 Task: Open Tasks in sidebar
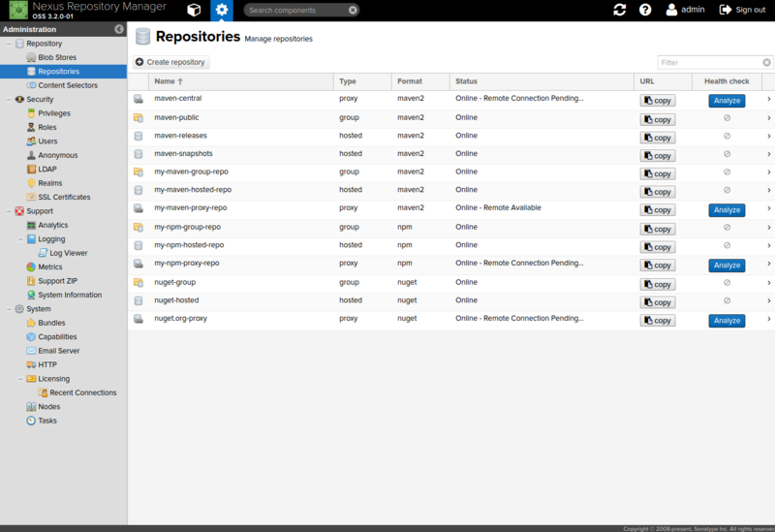coord(47,421)
